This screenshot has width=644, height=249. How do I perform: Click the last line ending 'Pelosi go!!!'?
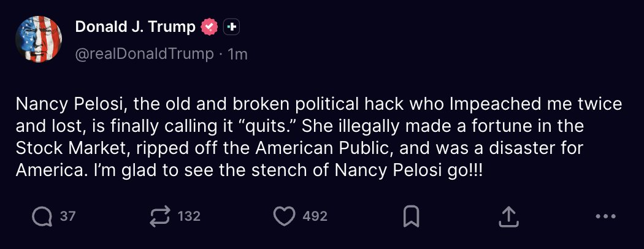tap(249, 170)
